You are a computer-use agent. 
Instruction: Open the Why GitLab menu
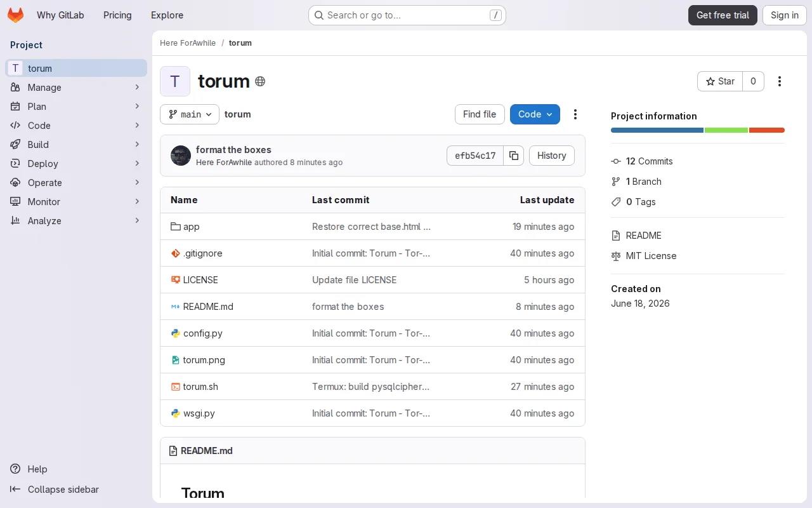click(x=60, y=15)
